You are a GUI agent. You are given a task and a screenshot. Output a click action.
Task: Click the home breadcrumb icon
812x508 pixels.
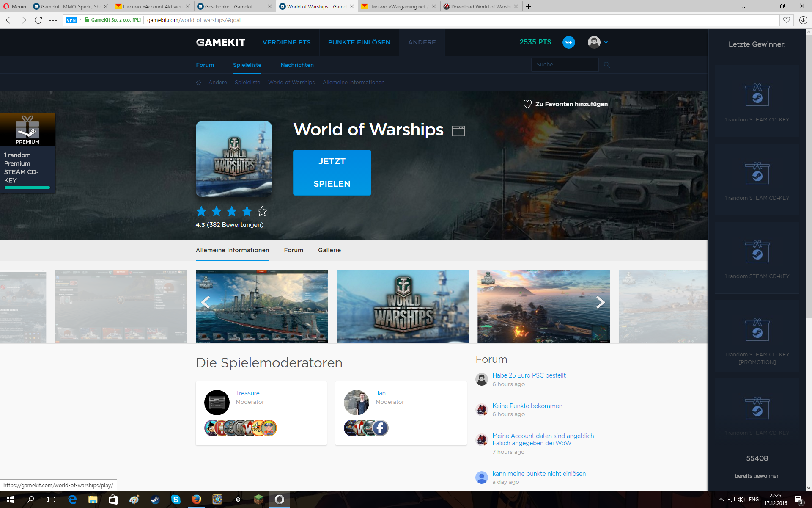(x=199, y=83)
